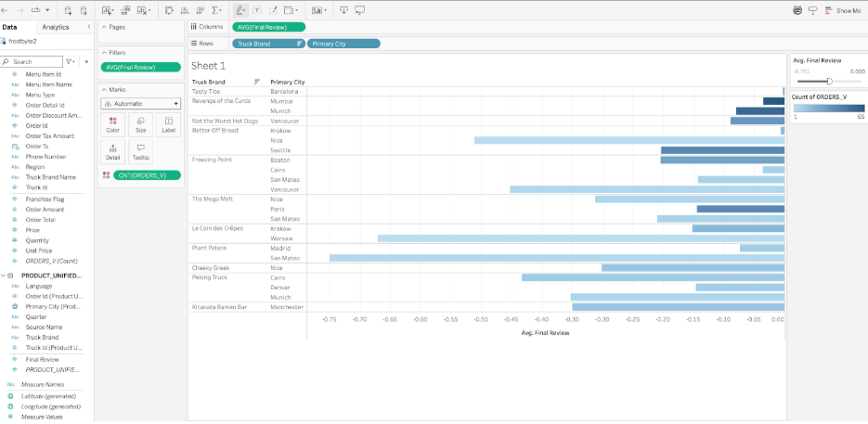Collapse the Marks card section
Viewport: 868px width, 424px height.
pos(103,89)
